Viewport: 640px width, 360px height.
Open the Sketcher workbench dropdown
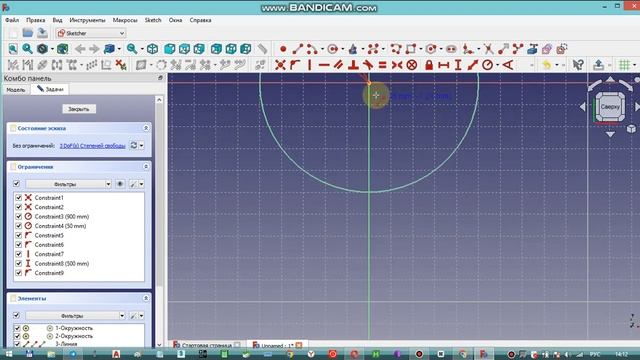tap(91, 33)
